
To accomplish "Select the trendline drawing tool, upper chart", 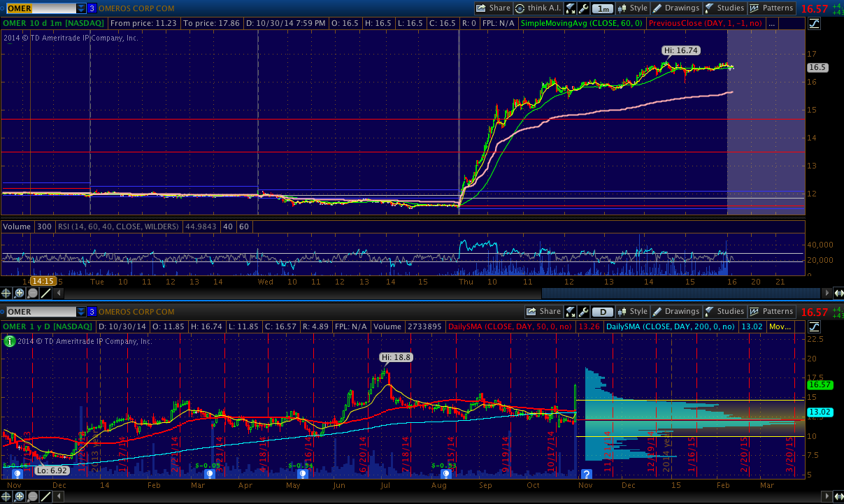I will 45,294.
